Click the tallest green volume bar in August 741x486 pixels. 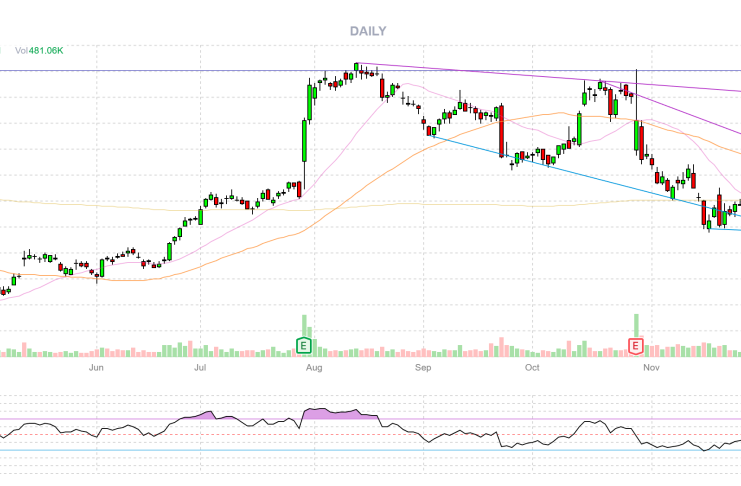point(304,328)
